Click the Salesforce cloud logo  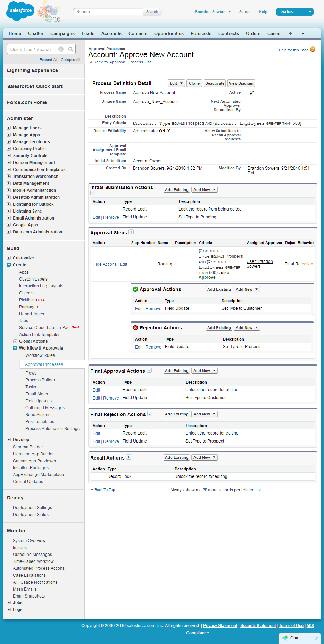(x=20, y=11)
